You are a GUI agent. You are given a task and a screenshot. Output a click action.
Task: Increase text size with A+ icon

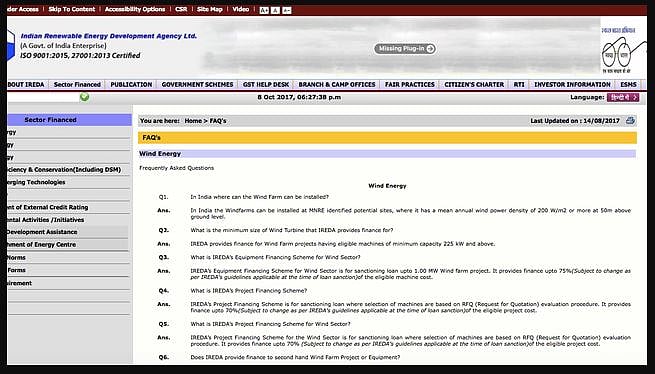(264, 10)
